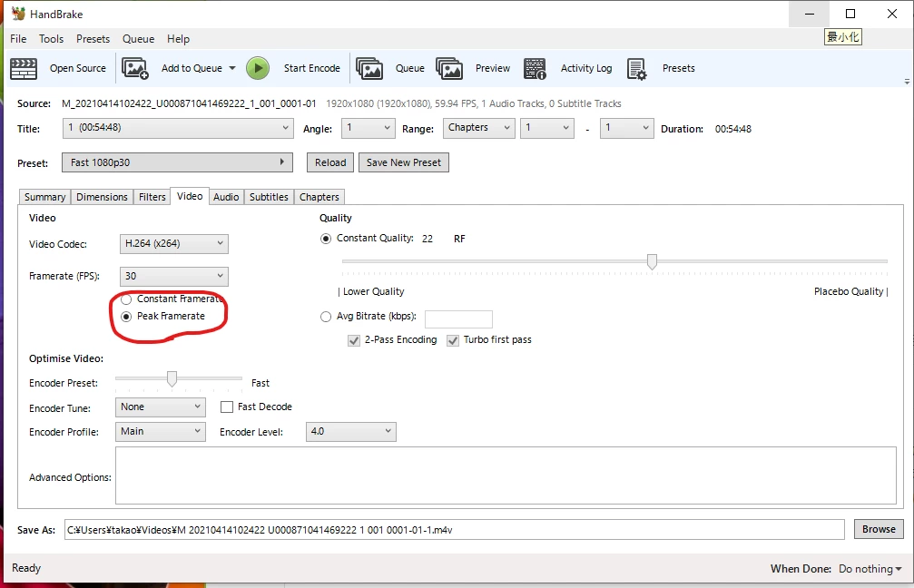Open the Encoder Tune dropdown

click(161, 407)
